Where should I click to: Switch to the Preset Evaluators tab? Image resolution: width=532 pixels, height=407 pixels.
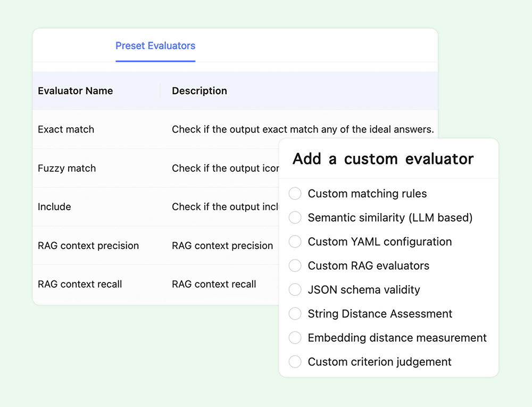155,46
